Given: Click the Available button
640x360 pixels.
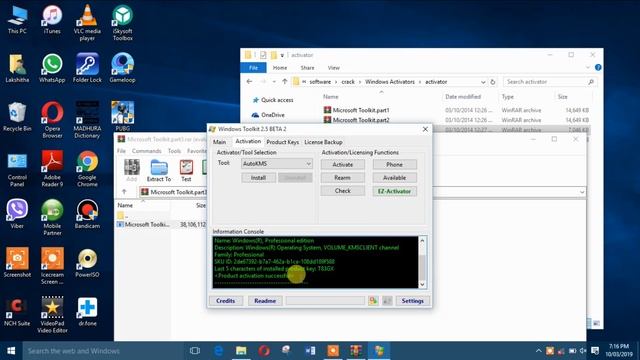Looking at the screenshot, I should click(x=394, y=178).
